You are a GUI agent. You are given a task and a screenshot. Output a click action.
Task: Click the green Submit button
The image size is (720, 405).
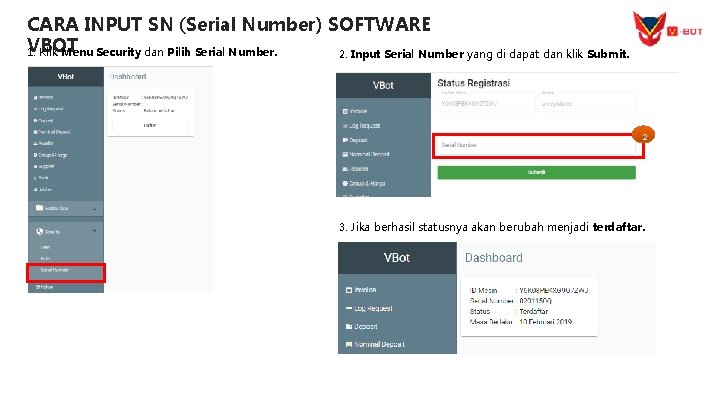(536, 172)
